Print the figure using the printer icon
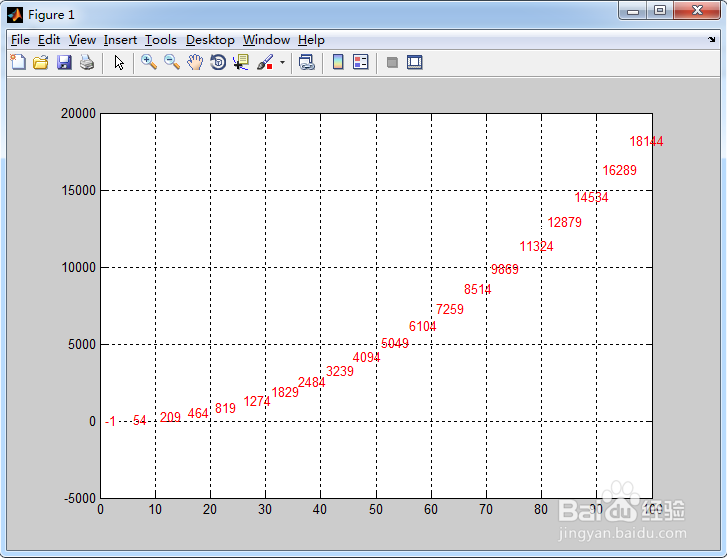This screenshot has width=727, height=558. click(x=87, y=62)
